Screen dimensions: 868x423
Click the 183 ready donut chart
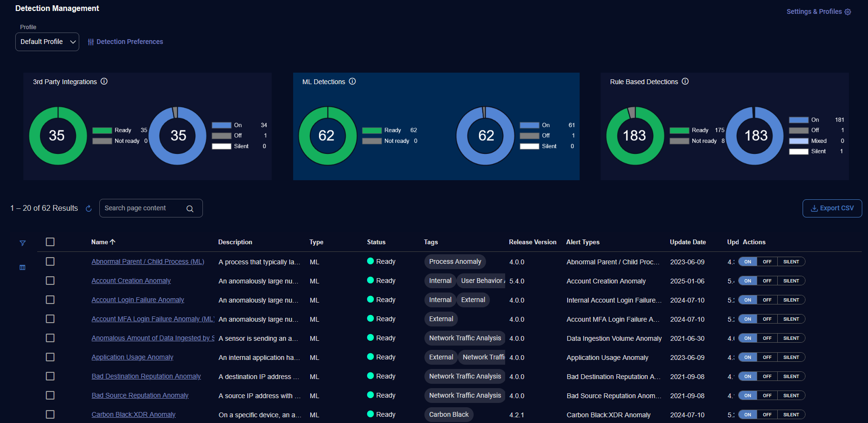pyautogui.click(x=635, y=136)
